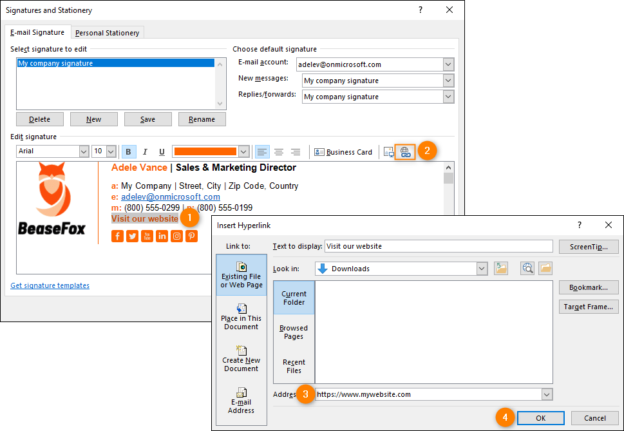Open the orange font color picker
This screenshot has width=624, height=431.
[242, 152]
